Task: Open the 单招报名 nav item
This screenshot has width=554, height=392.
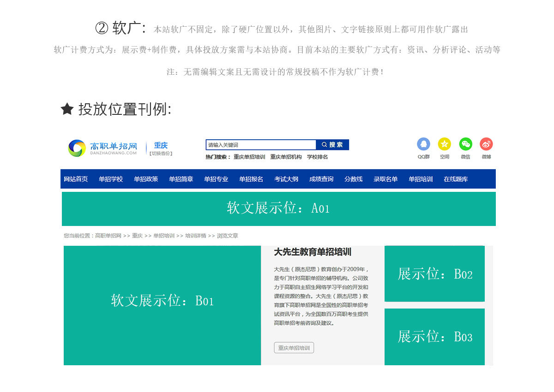Action: pyautogui.click(x=251, y=179)
